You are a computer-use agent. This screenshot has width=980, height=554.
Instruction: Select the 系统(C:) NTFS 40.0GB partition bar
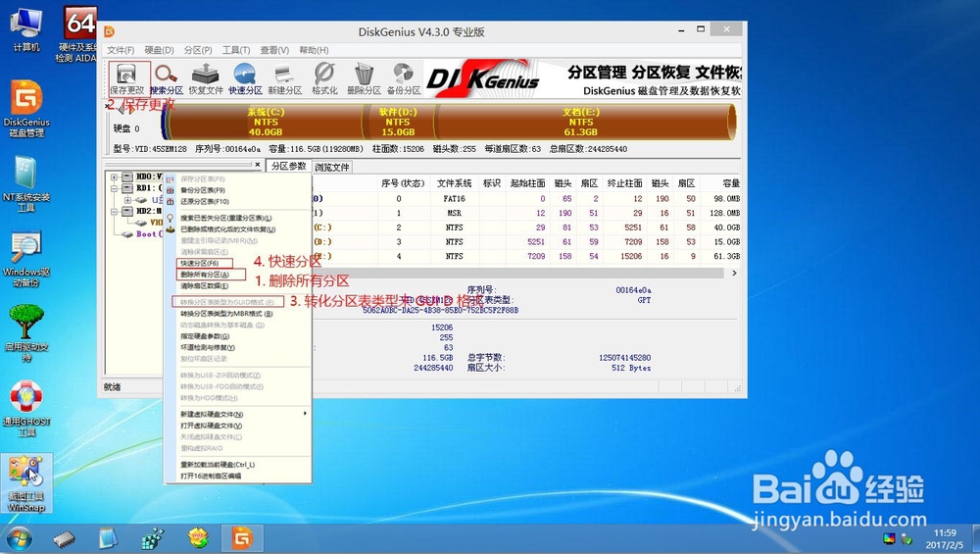(265, 122)
